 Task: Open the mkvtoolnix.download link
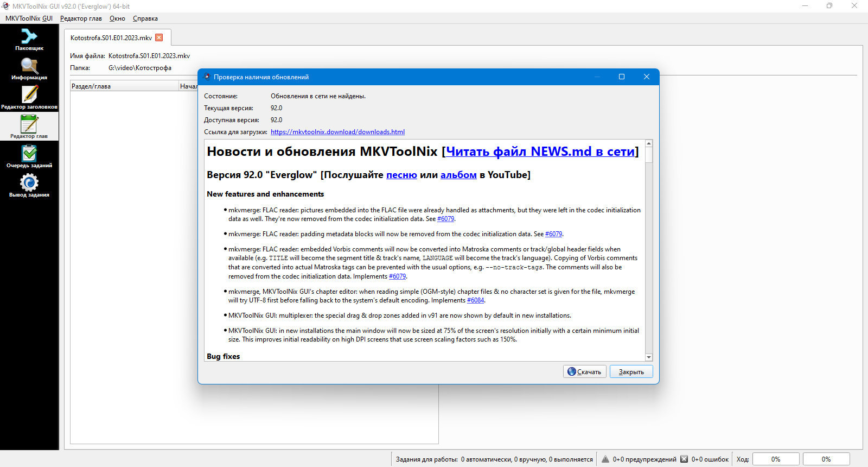pos(337,132)
